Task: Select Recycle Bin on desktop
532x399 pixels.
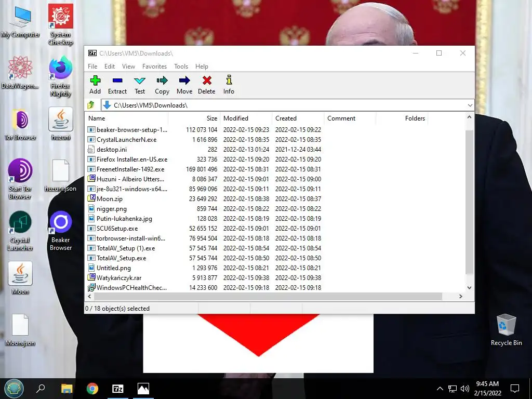Action: [x=506, y=330]
